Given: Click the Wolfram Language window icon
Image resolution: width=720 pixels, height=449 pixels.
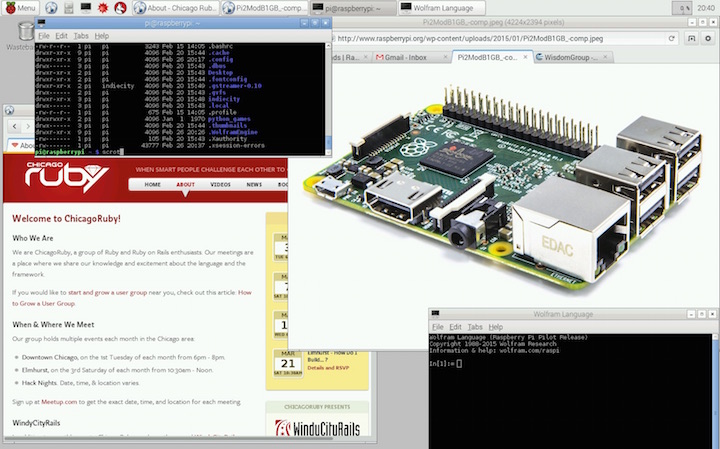Looking at the screenshot, I should tap(435, 314).
